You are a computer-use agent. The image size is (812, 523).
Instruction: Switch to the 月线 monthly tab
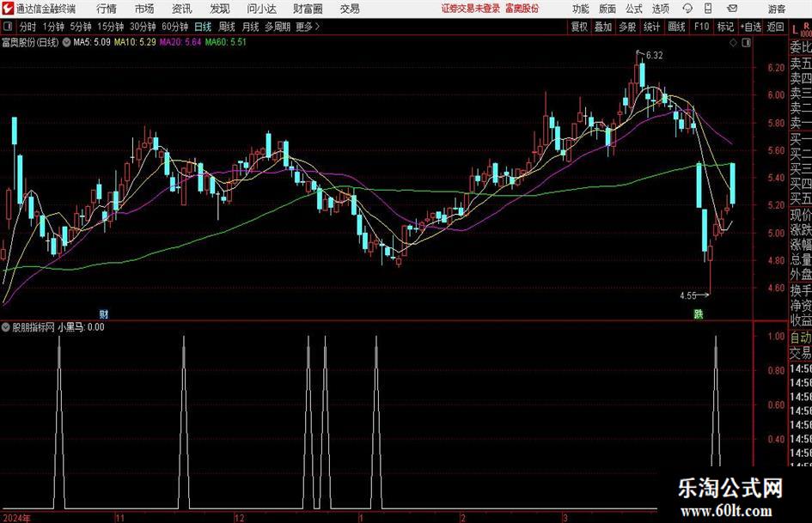tap(250, 27)
